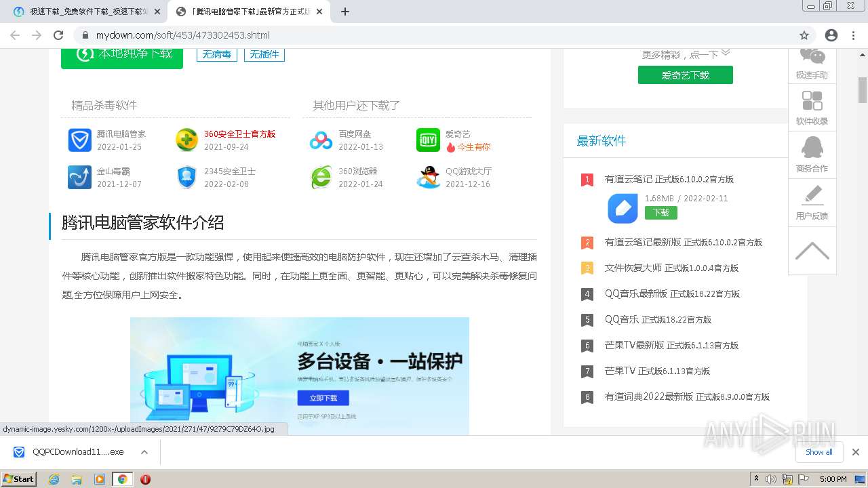Image resolution: width=868 pixels, height=488 pixels.
Task: Click the 百度网盘 software name link
Action: click(355, 134)
